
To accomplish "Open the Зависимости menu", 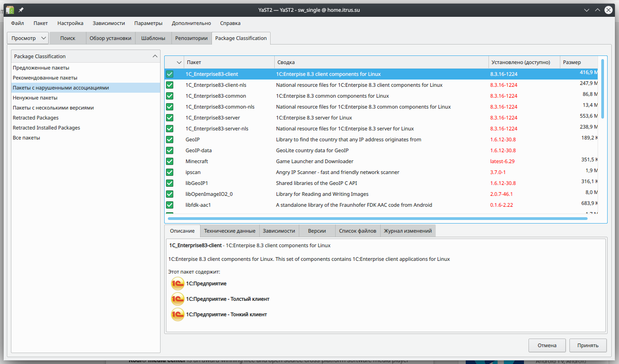I will click(x=109, y=23).
